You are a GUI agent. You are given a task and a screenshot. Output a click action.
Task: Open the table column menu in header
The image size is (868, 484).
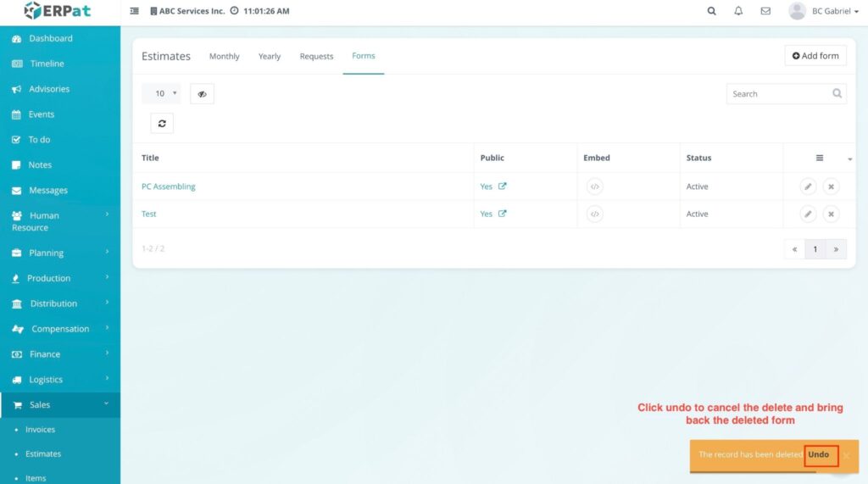click(820, 158)
